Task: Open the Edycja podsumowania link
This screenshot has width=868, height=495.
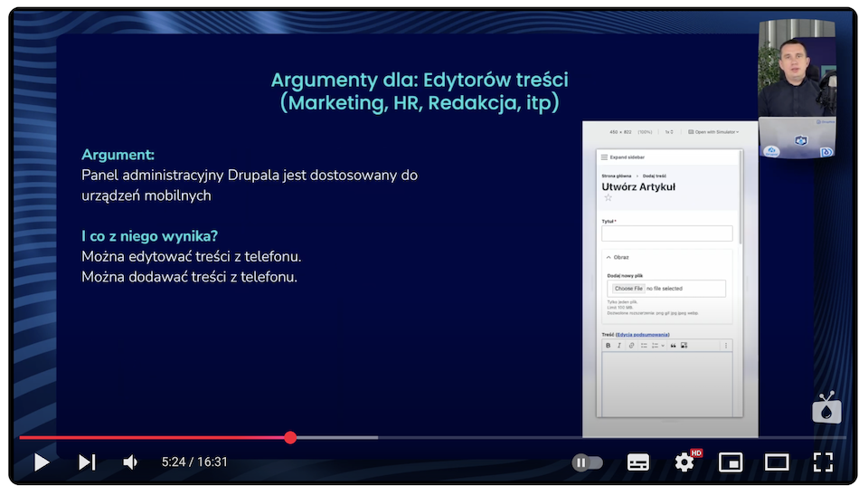Action: 642,335
